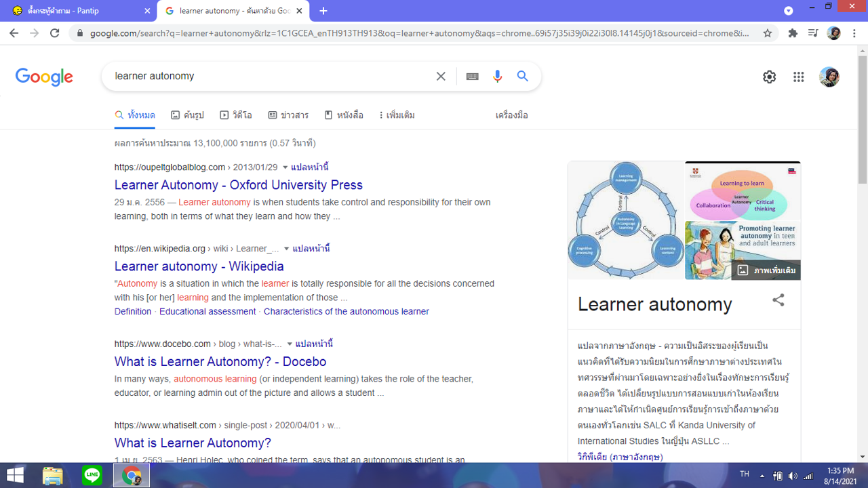Open Characteristics of the autonomous learner sitelink
Screen dimensions: 868x488
(x=347, y=312)
